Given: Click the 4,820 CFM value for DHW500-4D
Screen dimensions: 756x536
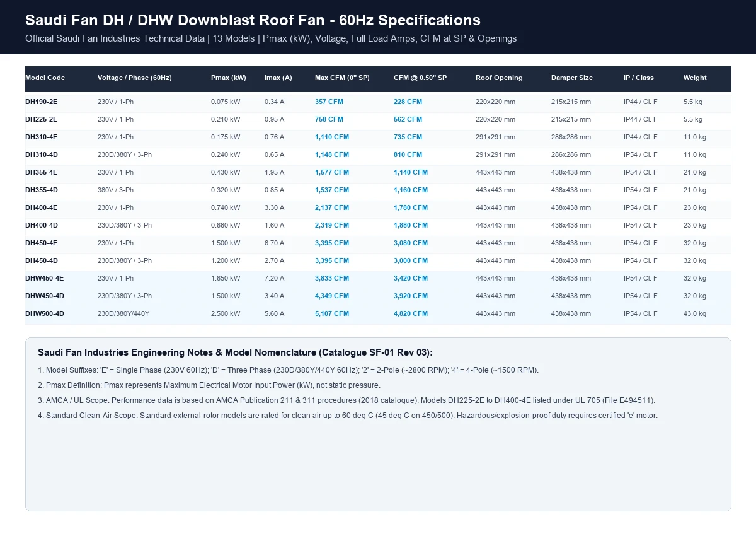Looking at the screenshot, I should click(411, 313).
